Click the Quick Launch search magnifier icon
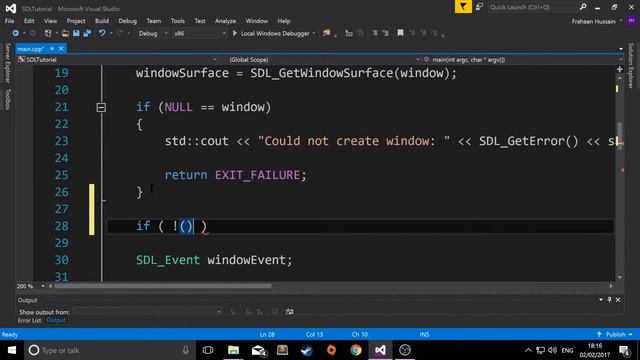The height and width of the screenshot is (360, 640). [x=583, y=7]
